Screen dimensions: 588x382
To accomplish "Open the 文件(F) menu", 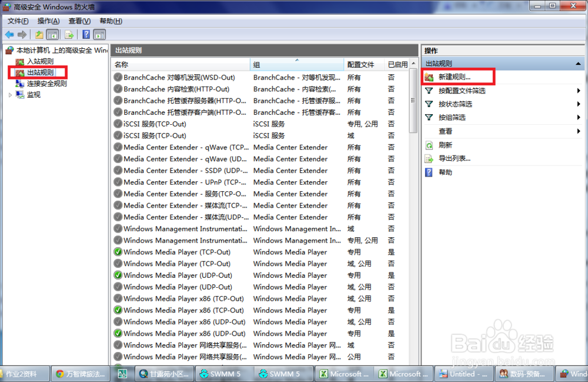I will coord(18,21).
